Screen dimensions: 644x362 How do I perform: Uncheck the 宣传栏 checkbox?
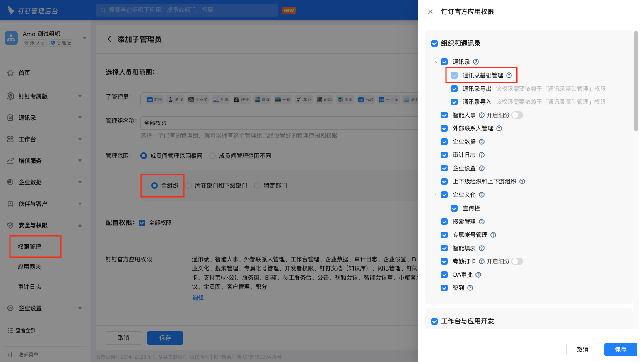pyautogui.click(x=454, y=208)
